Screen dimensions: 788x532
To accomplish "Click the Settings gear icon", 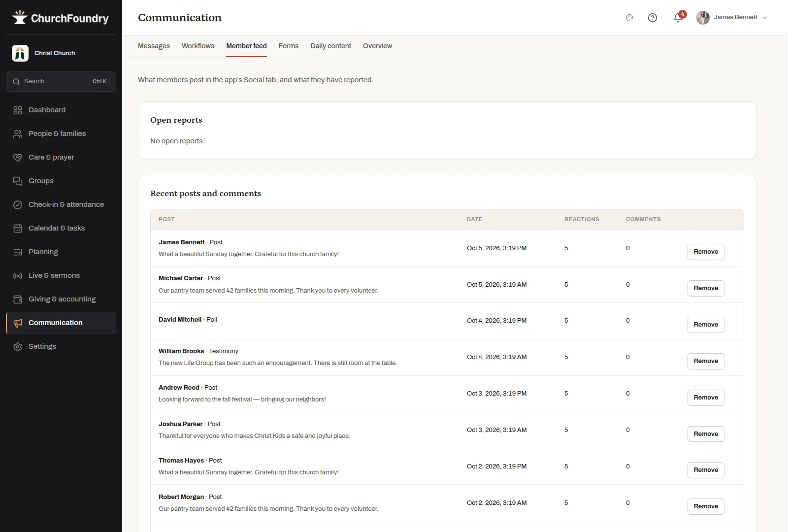I will pos(18,347).
